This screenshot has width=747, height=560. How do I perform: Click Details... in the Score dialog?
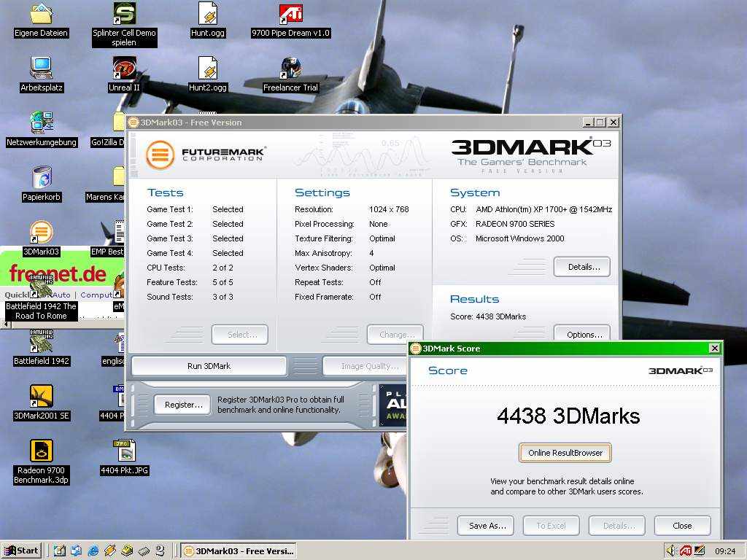point(617,526)
